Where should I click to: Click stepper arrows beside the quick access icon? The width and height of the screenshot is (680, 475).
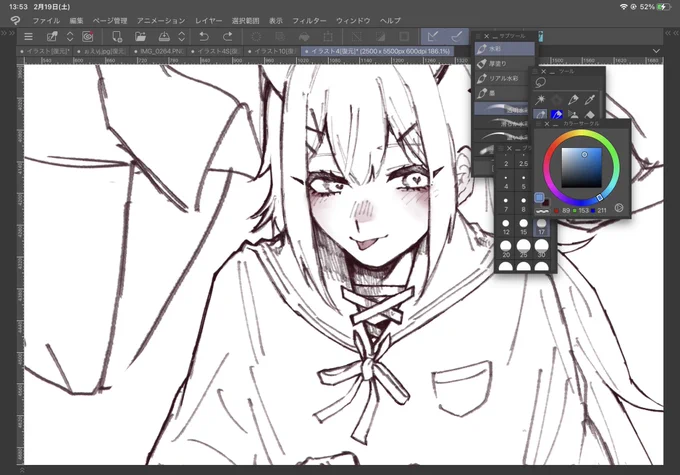click(70, 37)
